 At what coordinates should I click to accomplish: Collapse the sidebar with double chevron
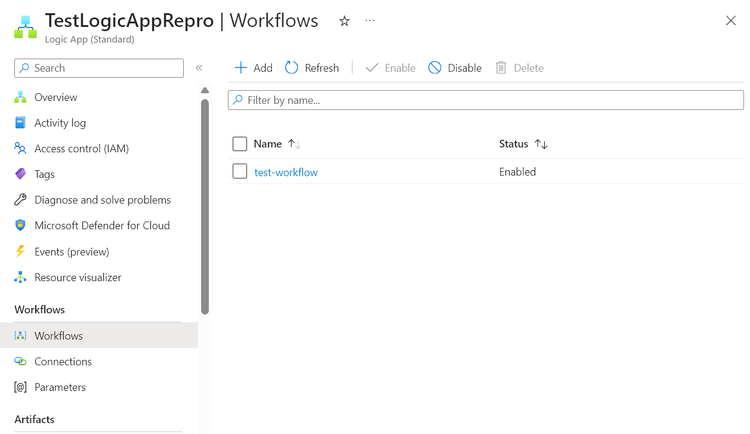(x=199, y=68)
